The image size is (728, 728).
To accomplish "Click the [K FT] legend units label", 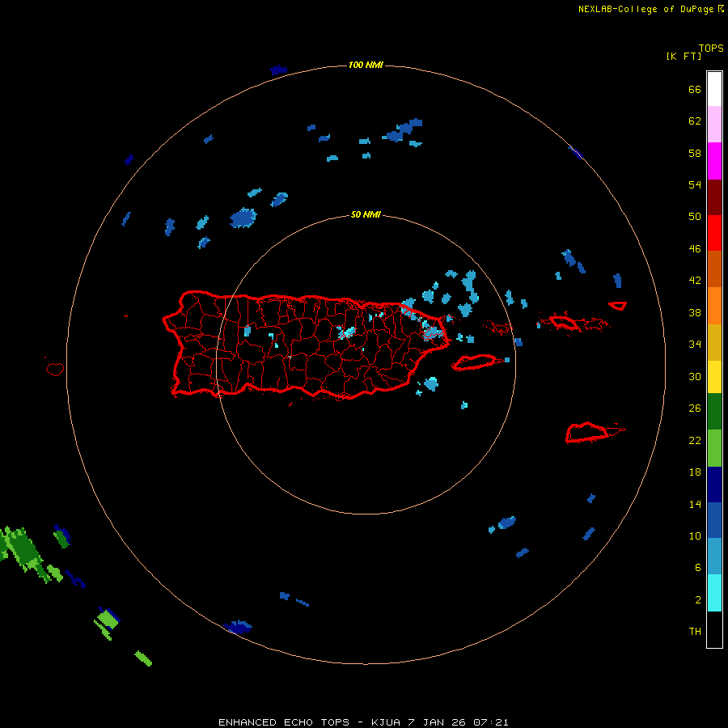I will click(684, 56).
